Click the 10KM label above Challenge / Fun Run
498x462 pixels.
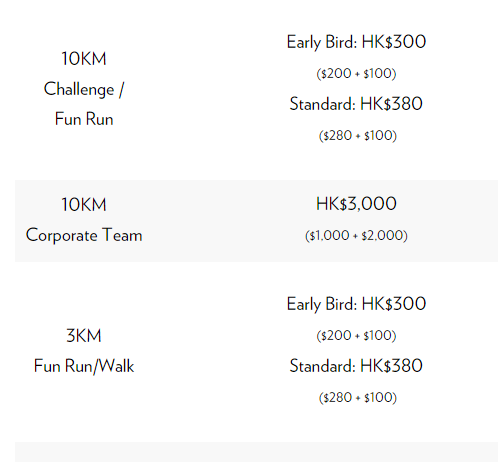click(84, 59)
